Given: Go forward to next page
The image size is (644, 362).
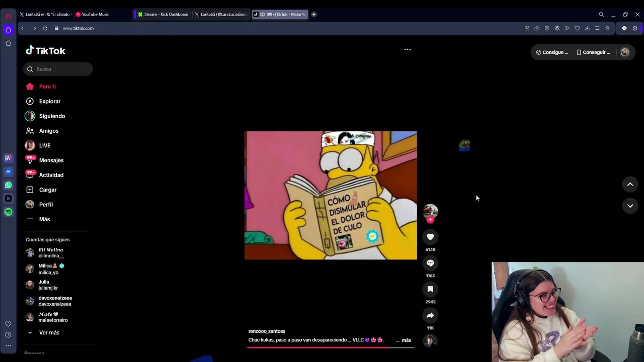Looking at the screenshot, I should pos(34,28).
